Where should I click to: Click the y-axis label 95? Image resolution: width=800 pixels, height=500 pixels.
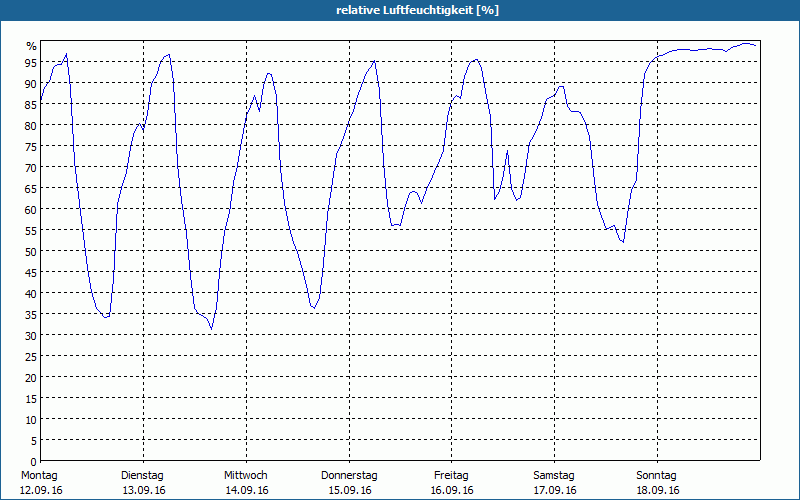tap(31, 62)
